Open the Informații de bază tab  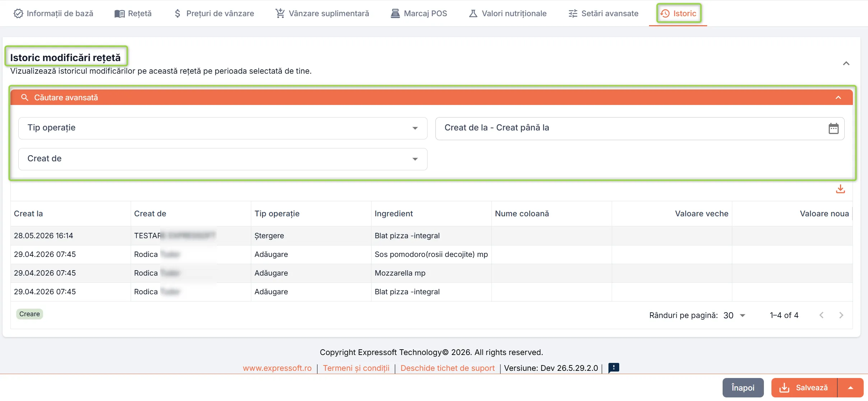(x=53, y=13)
